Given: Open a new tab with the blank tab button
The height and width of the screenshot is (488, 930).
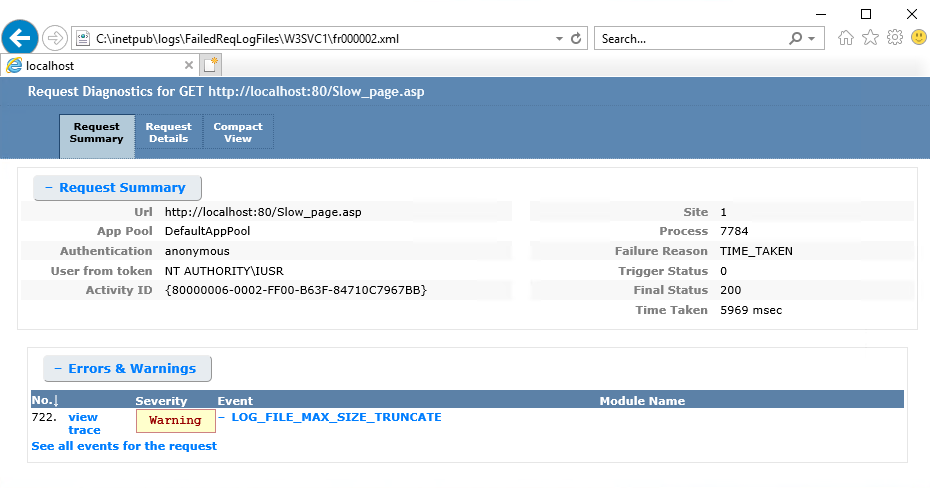Looking at the screenshot, I should tap(211, 65).
